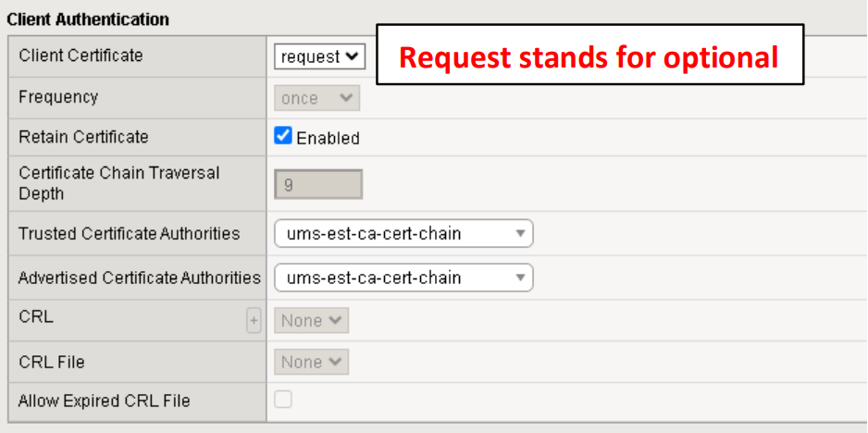Click the Certificate Chain Traversal Depth field

point(318,184)
